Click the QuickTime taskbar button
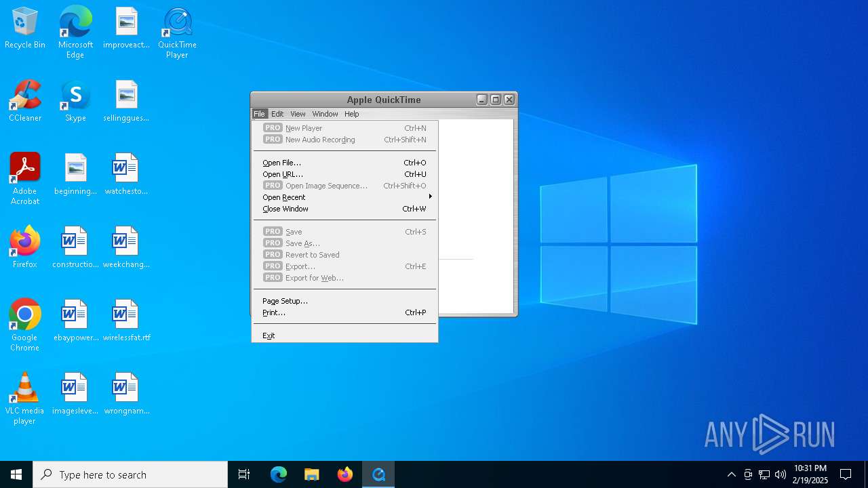The width and height of the screenshot is (868, 488). [378, 474]
